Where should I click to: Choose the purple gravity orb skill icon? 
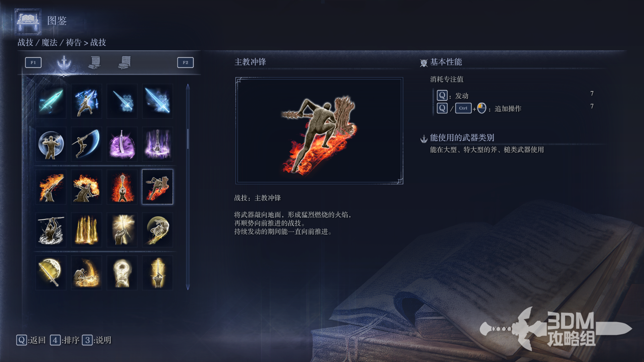122,144
